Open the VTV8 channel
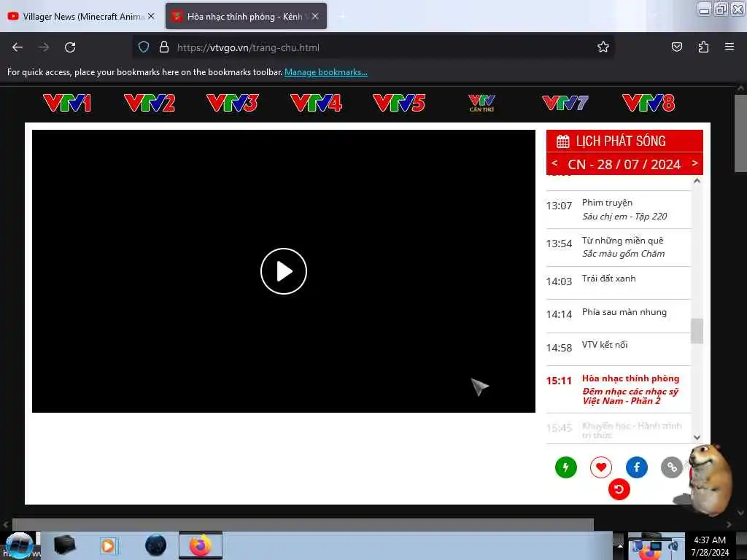 (x=649, y=103)
